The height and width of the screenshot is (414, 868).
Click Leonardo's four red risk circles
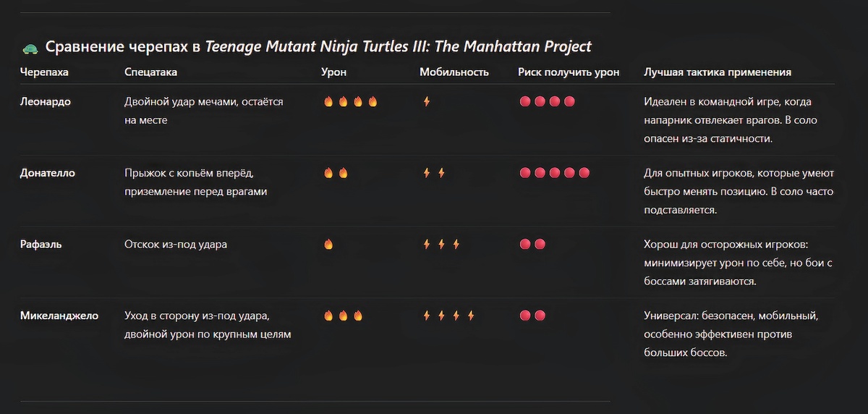pos(548,102)
